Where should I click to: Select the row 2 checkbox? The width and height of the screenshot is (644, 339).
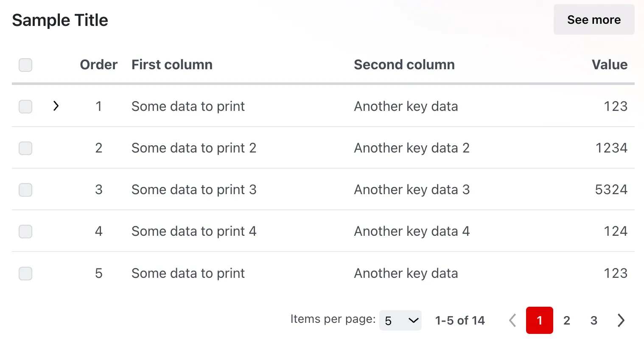(25, 148)
